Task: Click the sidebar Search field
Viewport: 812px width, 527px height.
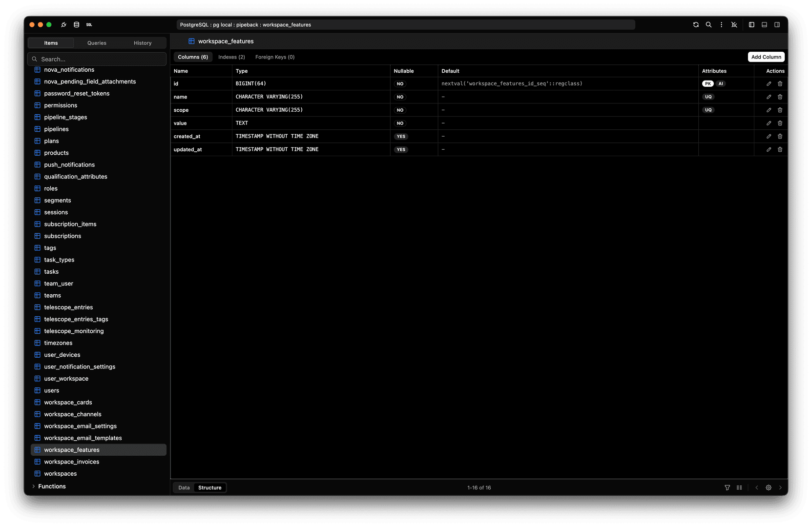Action: (98, 59)
